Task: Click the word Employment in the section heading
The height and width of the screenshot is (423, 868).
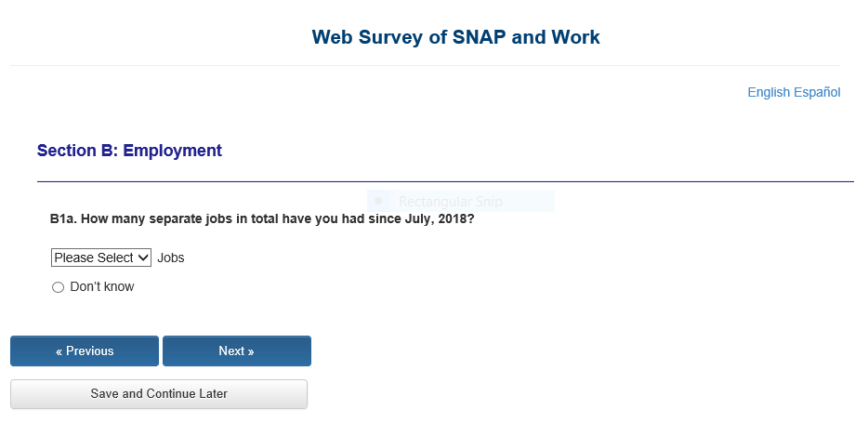Action: [173, 150]
